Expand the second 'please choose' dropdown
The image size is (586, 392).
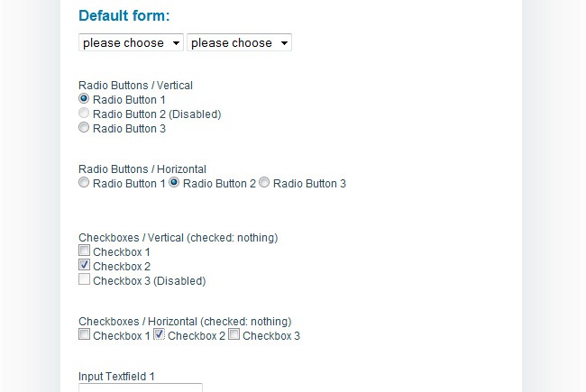[239, 42]
